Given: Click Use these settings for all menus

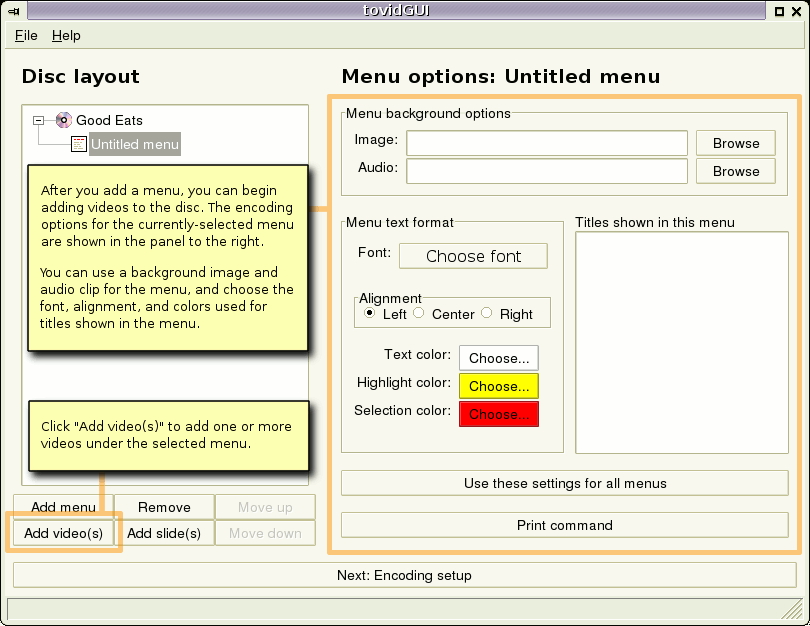Looking at the screenshot, I should pyautogui.click(x=565, y=483).
